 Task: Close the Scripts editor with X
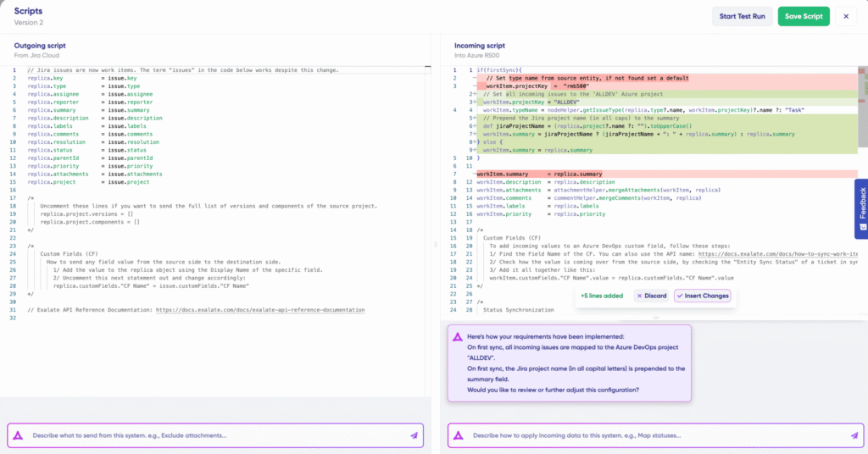(x=845, y=16)
